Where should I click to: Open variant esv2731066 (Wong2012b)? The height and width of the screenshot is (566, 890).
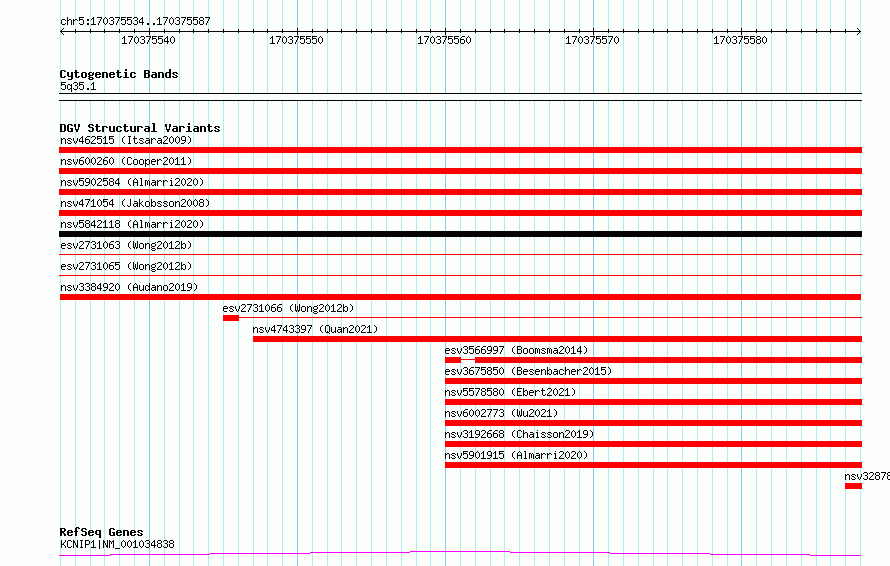(x=288, y=308)
